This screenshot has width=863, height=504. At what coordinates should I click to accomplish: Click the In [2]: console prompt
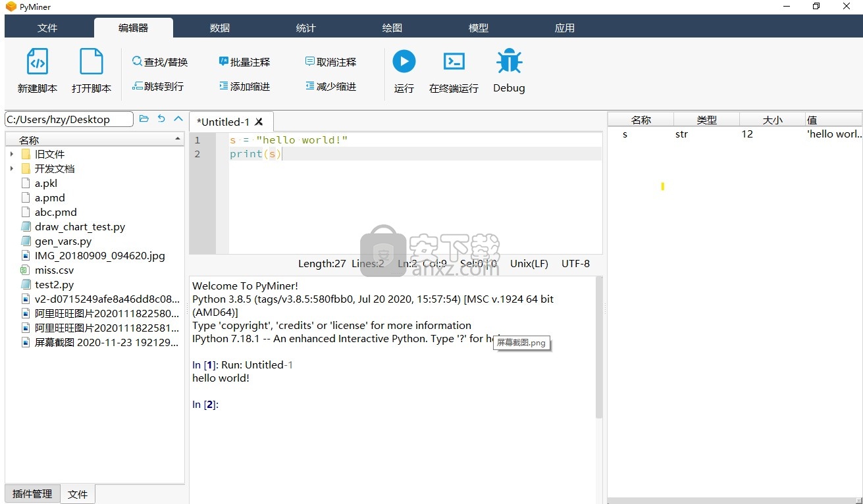coord(205,405)
